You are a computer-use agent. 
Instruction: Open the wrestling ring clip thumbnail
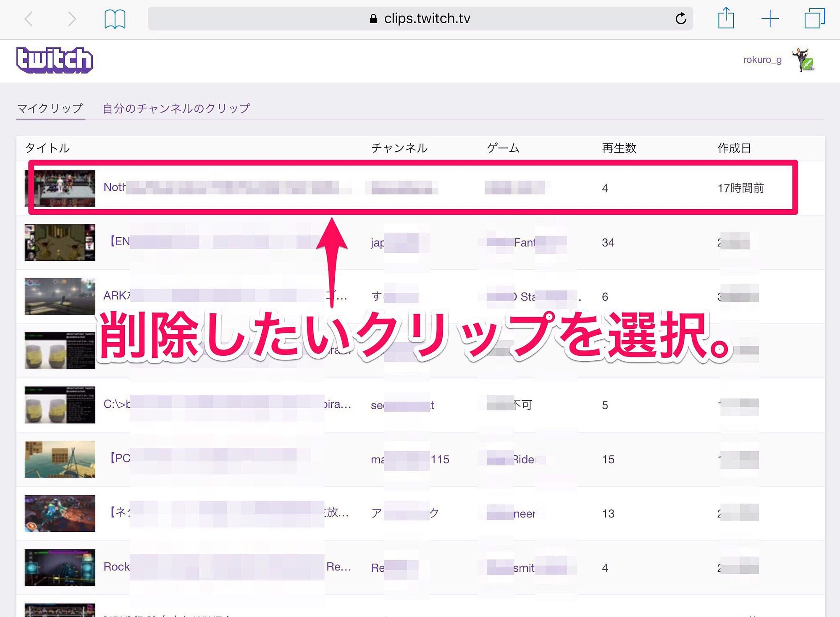[x=60, y=188]
